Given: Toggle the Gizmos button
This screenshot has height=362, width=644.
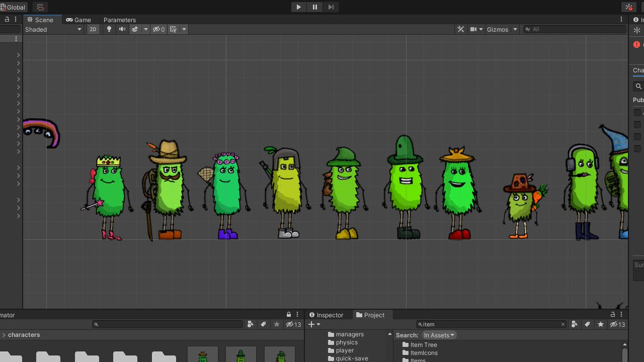Looking at the screenshot, I should click(x=497, y=29).
